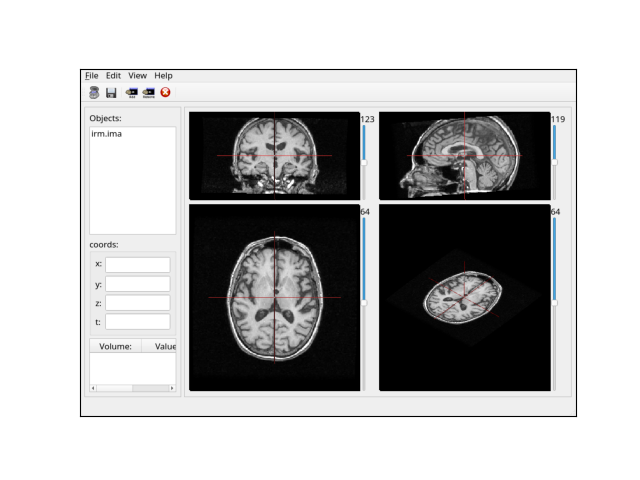This screenshot has height=480, width=640.
Task: Click the axial view slice slider handle
Action: tap(364, 303)
